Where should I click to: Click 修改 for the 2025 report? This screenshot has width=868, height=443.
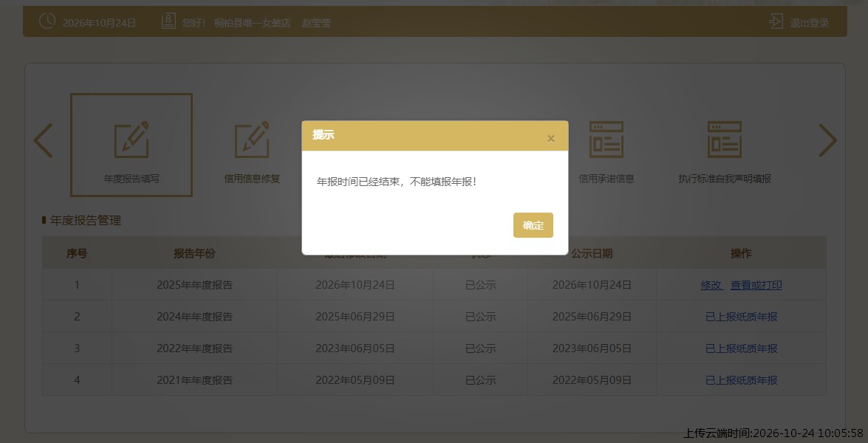pyautogui.click(x=712, y=286)
